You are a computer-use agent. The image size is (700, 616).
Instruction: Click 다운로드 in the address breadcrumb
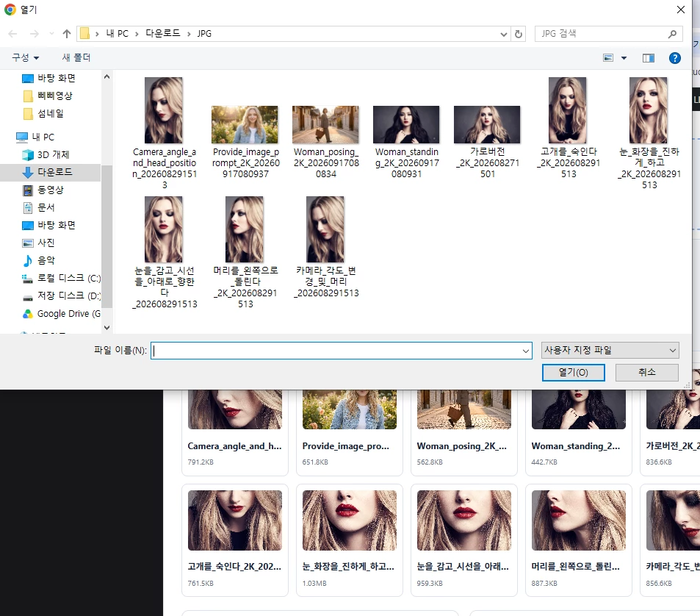[163, 34]
